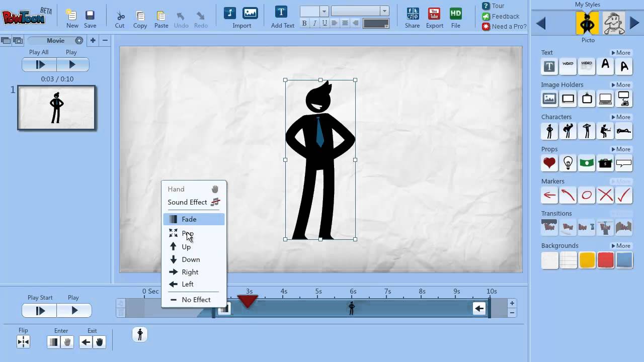Choose No Effect in the menu

pyautogui.click(x=194, y=300)
